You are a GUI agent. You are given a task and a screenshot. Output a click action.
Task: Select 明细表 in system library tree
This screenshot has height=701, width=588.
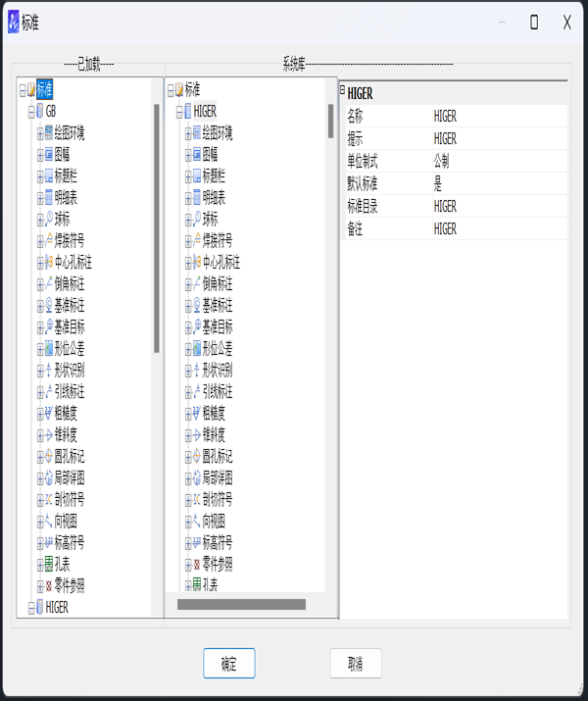tap(214, 198)
